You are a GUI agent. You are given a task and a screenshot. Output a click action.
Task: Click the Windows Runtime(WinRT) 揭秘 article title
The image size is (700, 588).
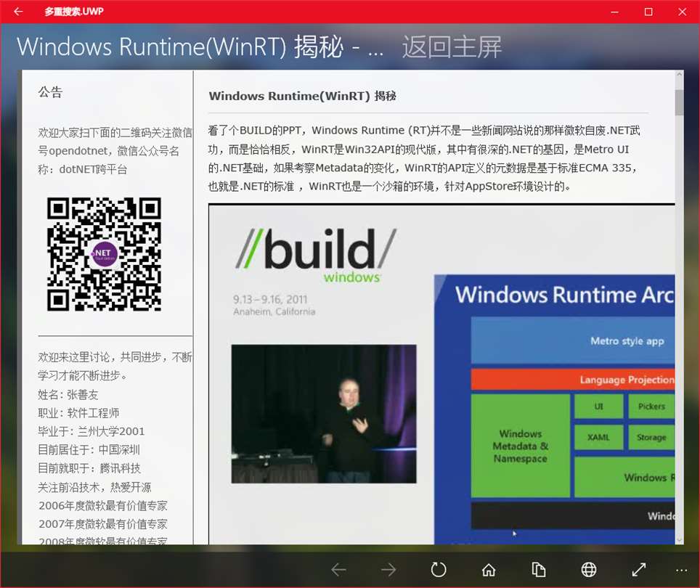click(302, 96)
